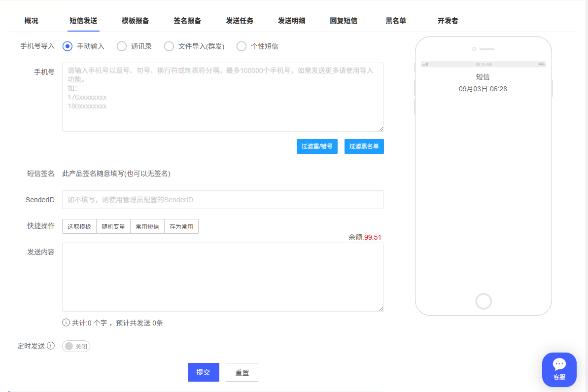Go to 发送明细 tab
This screenshot has height=392, width=588.
click(291, 21)
